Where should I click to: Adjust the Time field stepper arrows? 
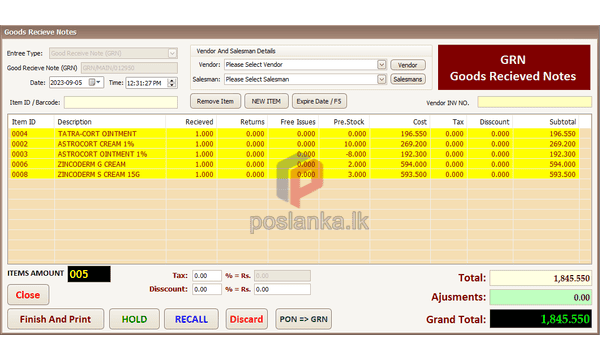pos(172,83)
